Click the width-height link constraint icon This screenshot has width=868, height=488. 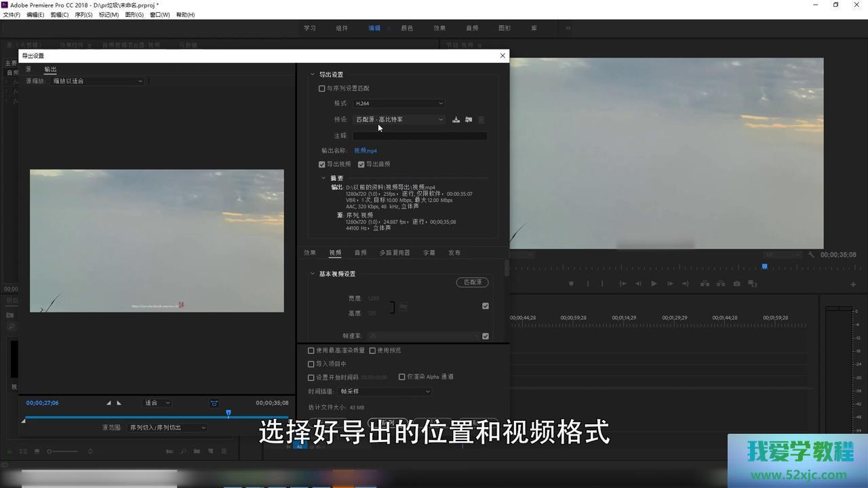(x=403, y=306)
